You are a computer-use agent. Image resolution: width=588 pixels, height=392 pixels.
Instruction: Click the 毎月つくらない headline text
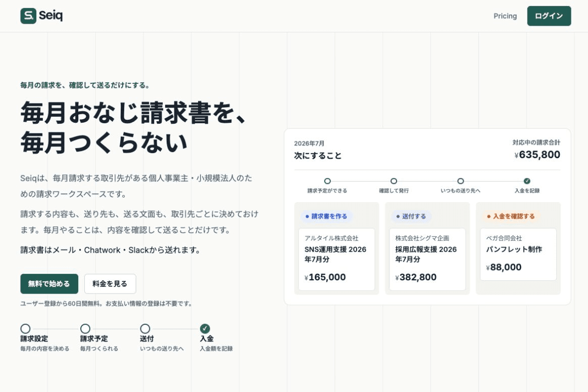(x=104, y=142)
